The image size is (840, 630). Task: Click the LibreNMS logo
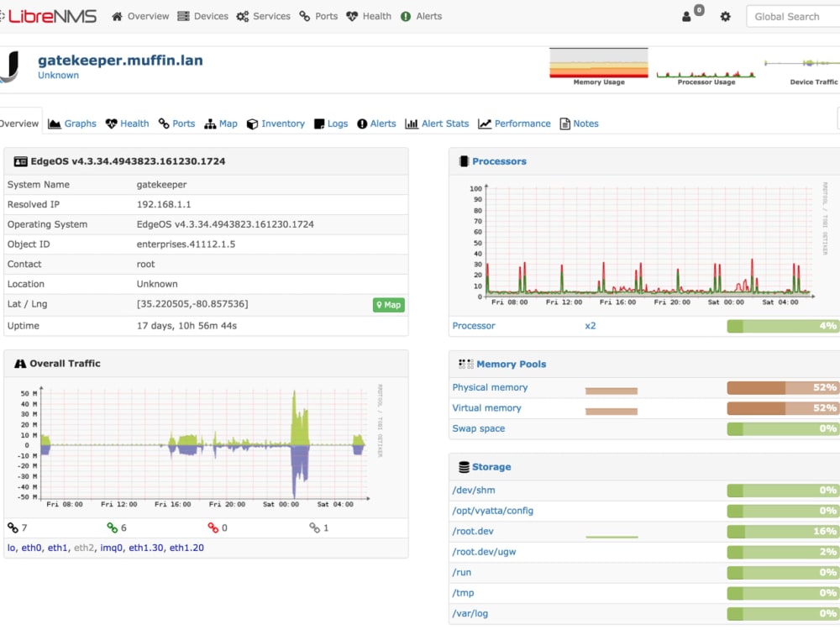(x=48, y=16)
